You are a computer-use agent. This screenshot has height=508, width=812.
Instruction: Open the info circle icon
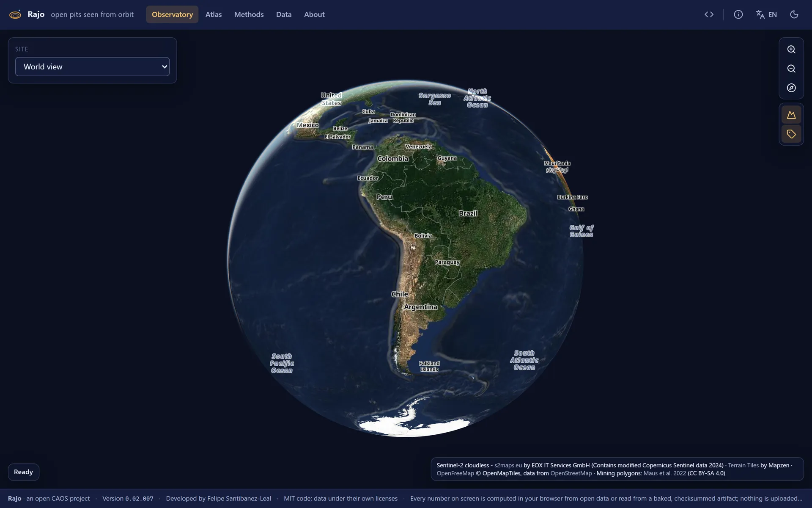(x=738, y=14)
